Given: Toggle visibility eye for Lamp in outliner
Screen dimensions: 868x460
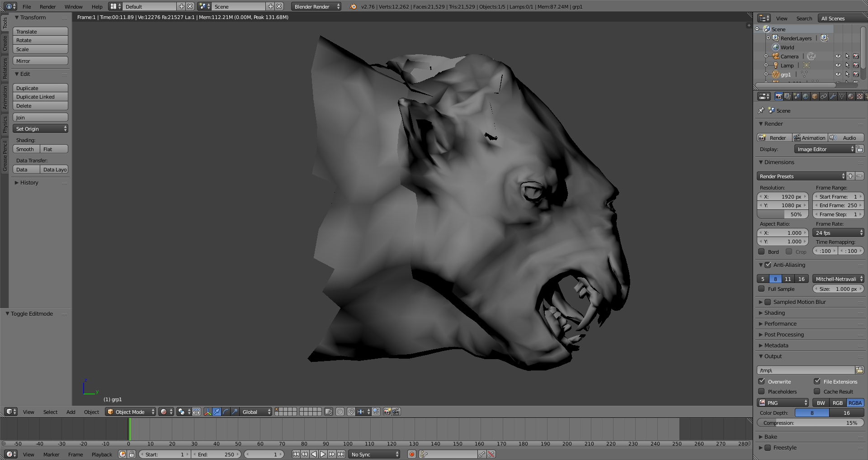Looking at the screenshot, I should [x=838, y=66].
